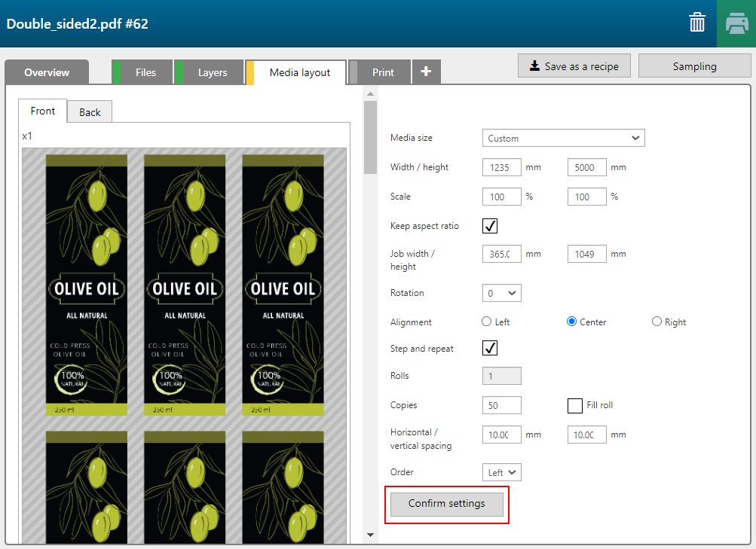Uncheck the Step and repeat checkbox
Screen dimensions: 756x549
pos(490,348)
